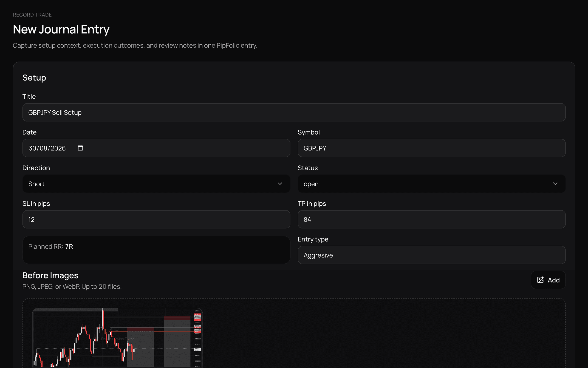588x368 pixels.
Task: Click the 'PNG, JPEG, or WebP' hint text
Action: [x=72, y=287]
